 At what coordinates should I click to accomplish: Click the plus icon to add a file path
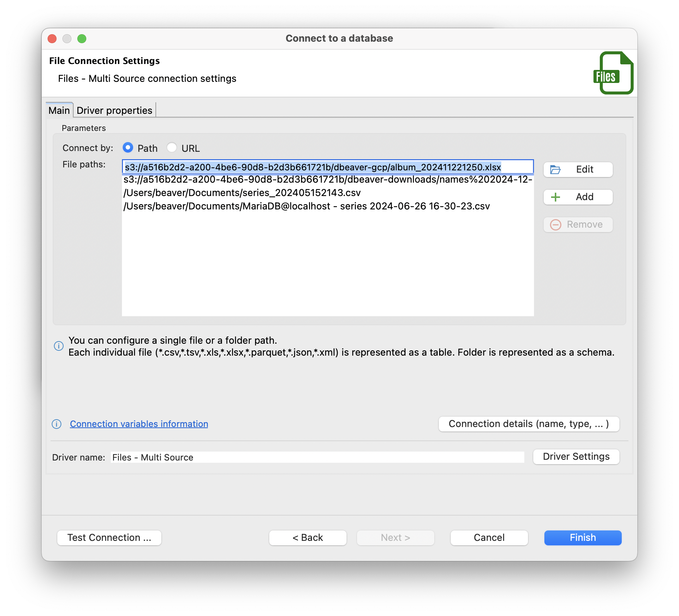coord(556,197)
